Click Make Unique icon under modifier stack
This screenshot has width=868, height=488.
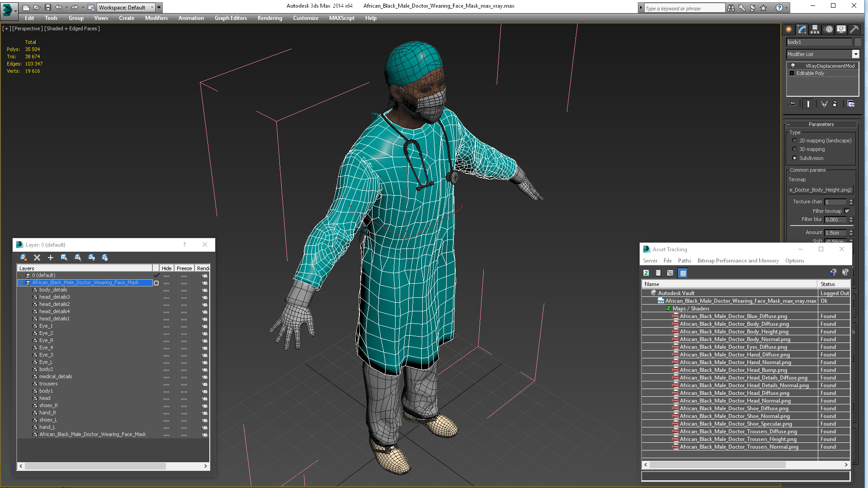(824, 104)
